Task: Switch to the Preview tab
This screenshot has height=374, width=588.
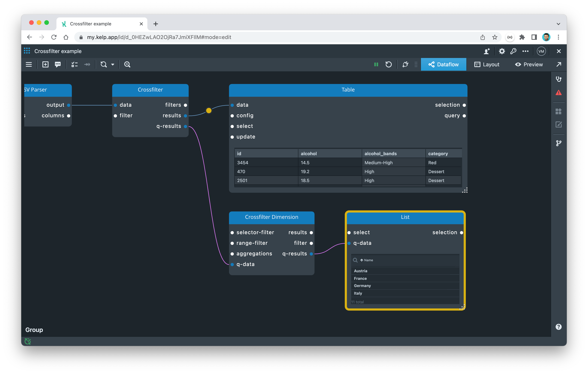Action: point(529,64)
